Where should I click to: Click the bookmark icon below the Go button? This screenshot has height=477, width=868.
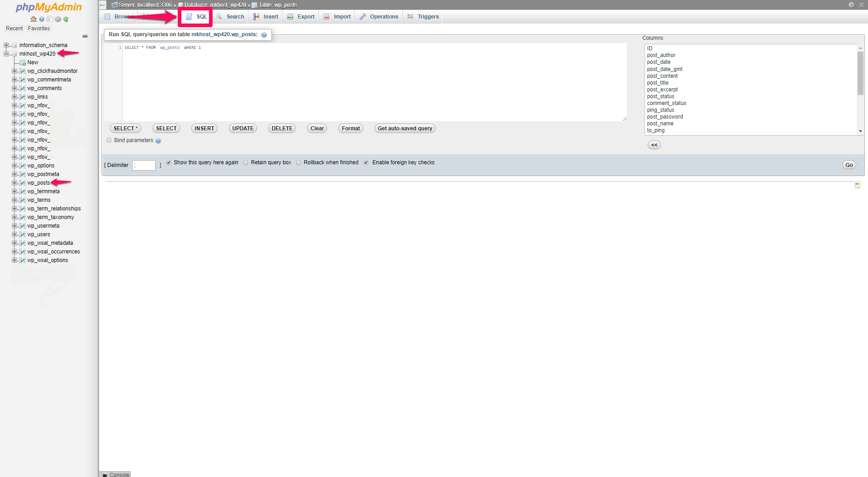pos(857,186)
